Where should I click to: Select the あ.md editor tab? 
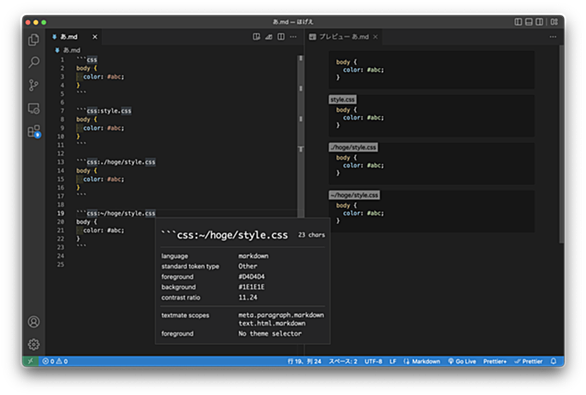[69, 37]
